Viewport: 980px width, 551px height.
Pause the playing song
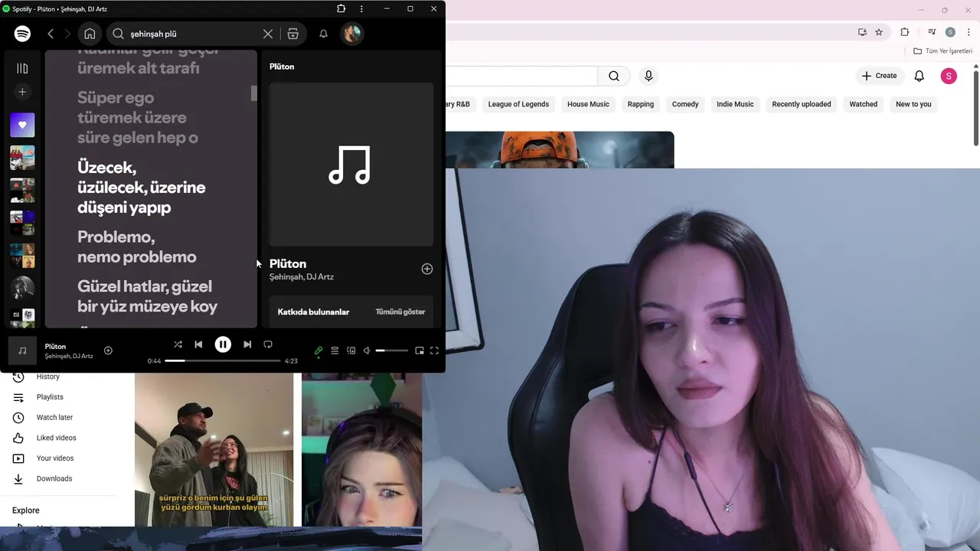pos(223,344)
